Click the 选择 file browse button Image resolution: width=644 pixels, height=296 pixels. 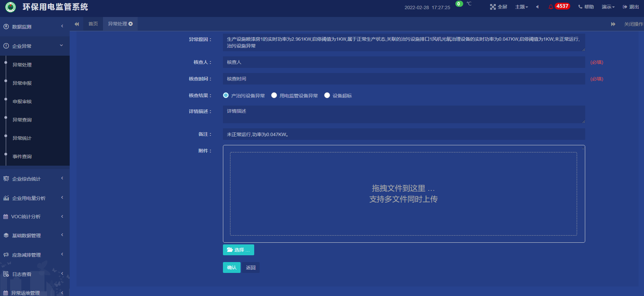coord(238,250)
